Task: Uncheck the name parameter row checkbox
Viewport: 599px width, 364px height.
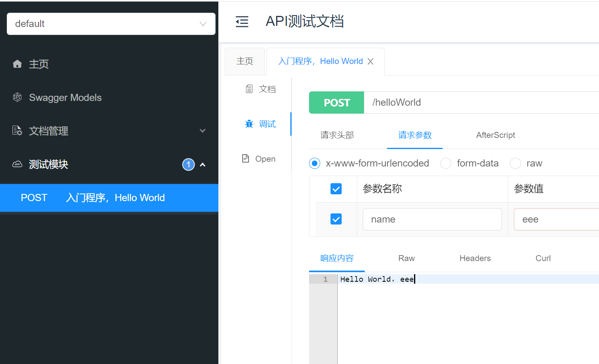Action: click(x=336, y=219)
